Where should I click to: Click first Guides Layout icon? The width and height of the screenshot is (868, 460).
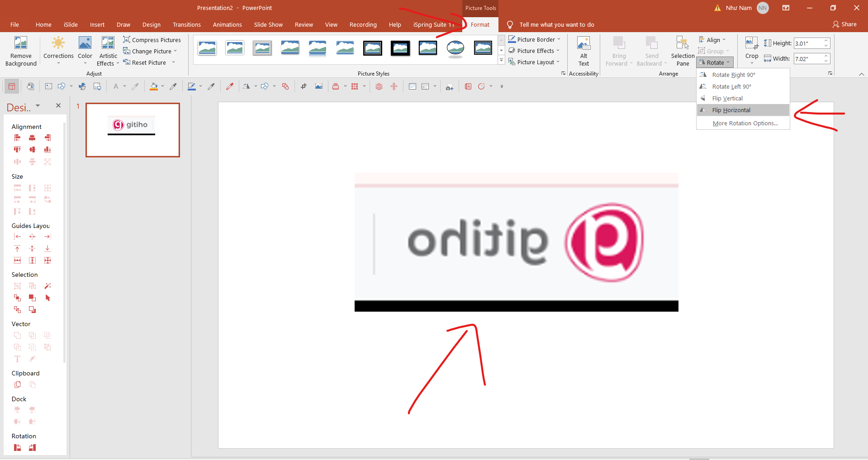point(17,237)
